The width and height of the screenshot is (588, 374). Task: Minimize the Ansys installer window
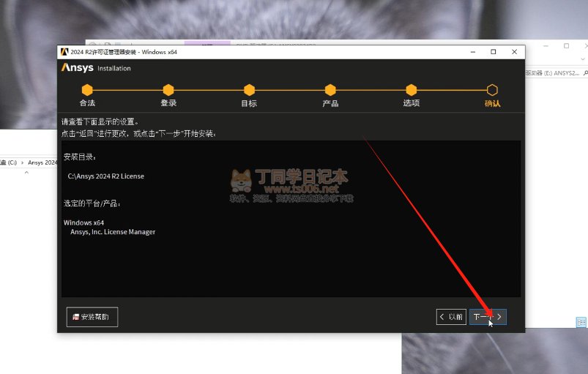click(473, 52)
